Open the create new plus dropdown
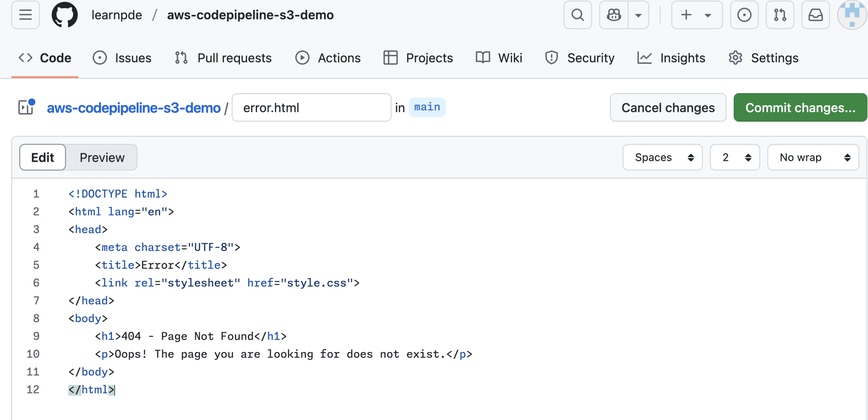 696,15
